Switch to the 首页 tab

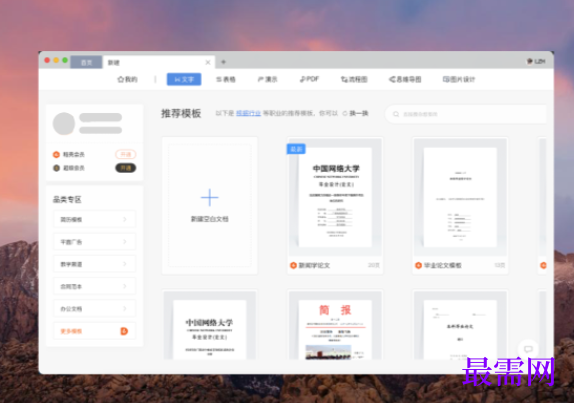(x=86, y=62)
